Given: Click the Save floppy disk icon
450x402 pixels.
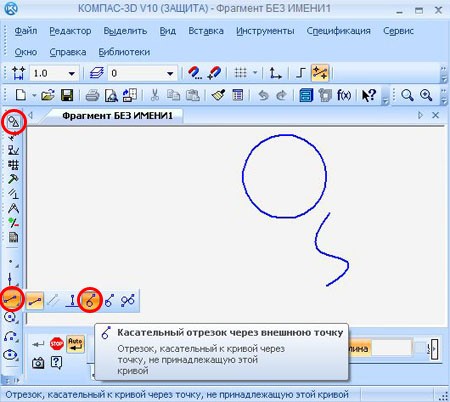Looking at the screenshot, I should [67, 95].
